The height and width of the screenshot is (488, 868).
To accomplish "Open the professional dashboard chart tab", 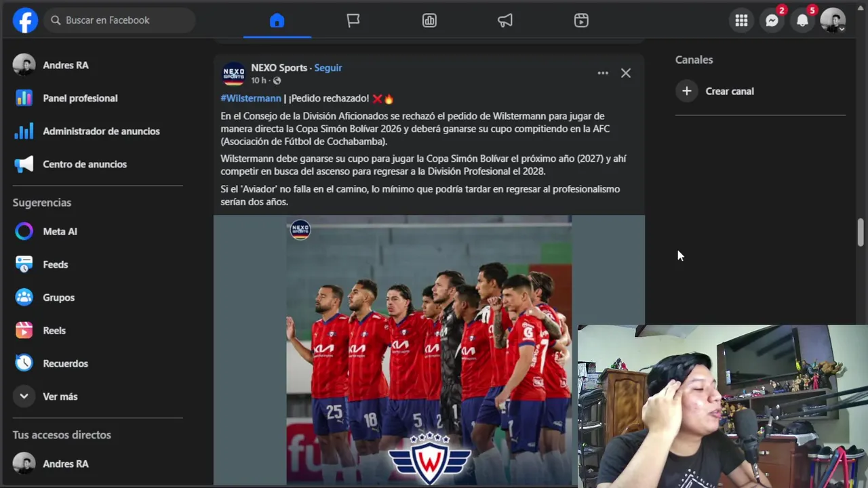I will tap(429, 20).
